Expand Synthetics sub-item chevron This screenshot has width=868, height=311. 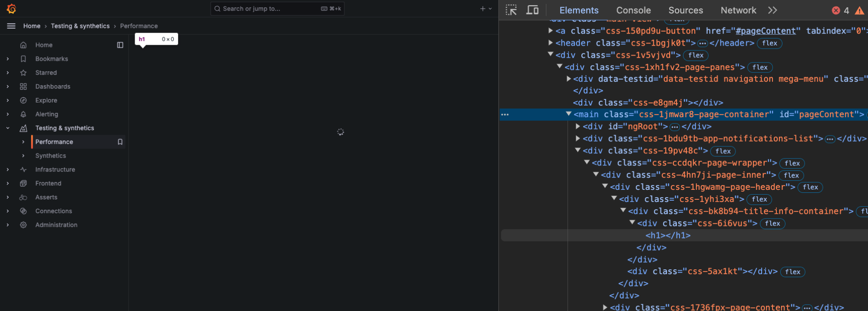coord(23,156)
